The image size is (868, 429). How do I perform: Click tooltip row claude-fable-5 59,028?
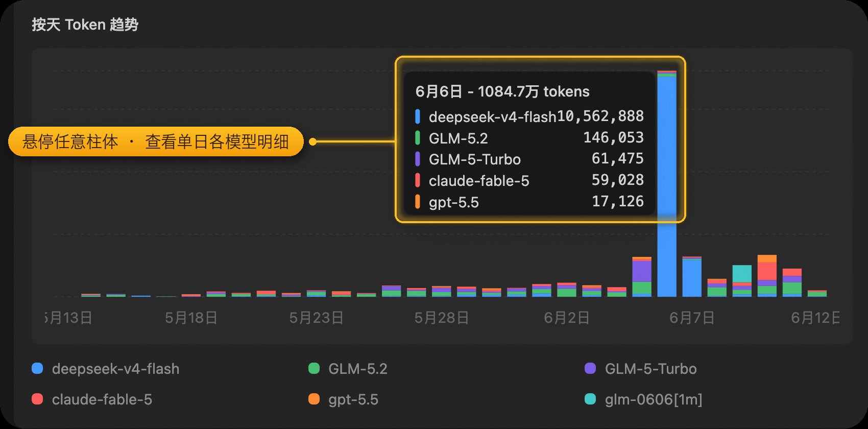pos(529,180)
